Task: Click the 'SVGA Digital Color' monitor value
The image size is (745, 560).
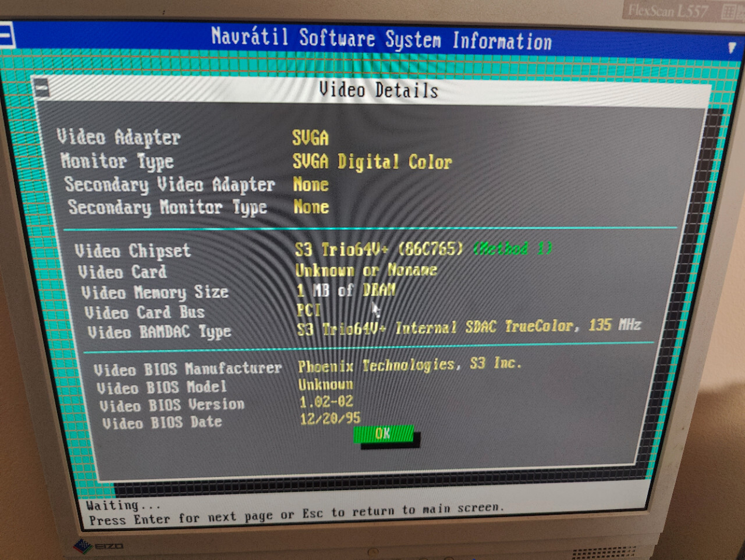Action: (x=372, y=162)
